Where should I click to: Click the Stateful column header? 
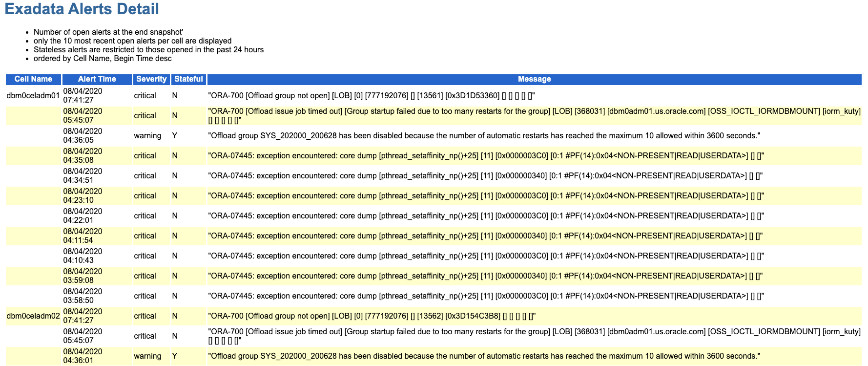[x=188, y=79]
